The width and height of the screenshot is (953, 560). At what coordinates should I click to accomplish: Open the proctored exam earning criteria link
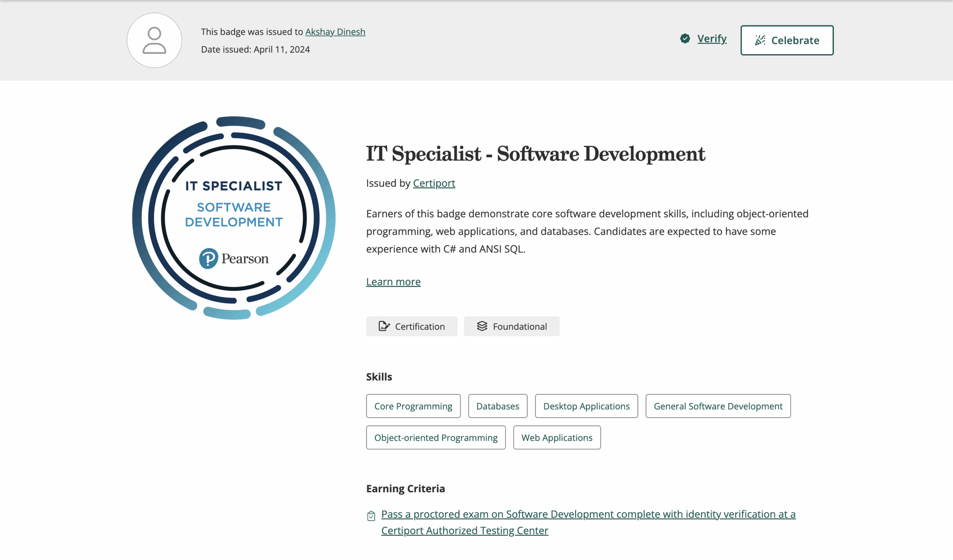click(x=589, y=522)
